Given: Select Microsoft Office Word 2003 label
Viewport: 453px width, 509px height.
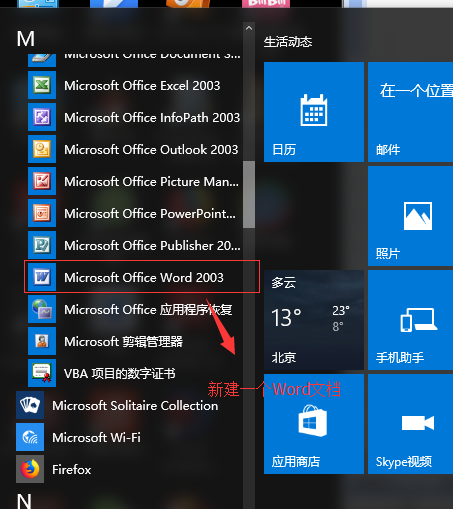Looking at the screenshot, I should (x=144, y=278).
